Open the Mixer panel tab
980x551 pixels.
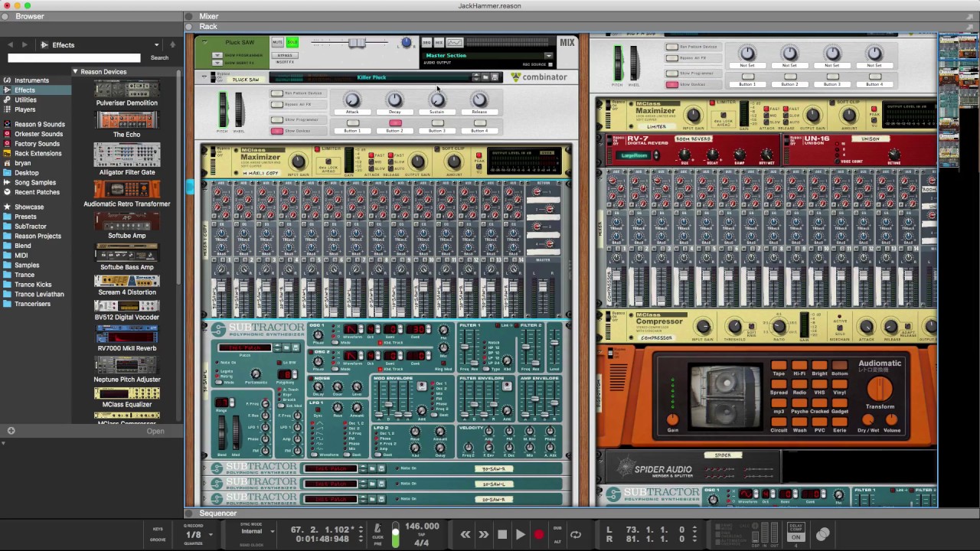click(x=209, y=16)
